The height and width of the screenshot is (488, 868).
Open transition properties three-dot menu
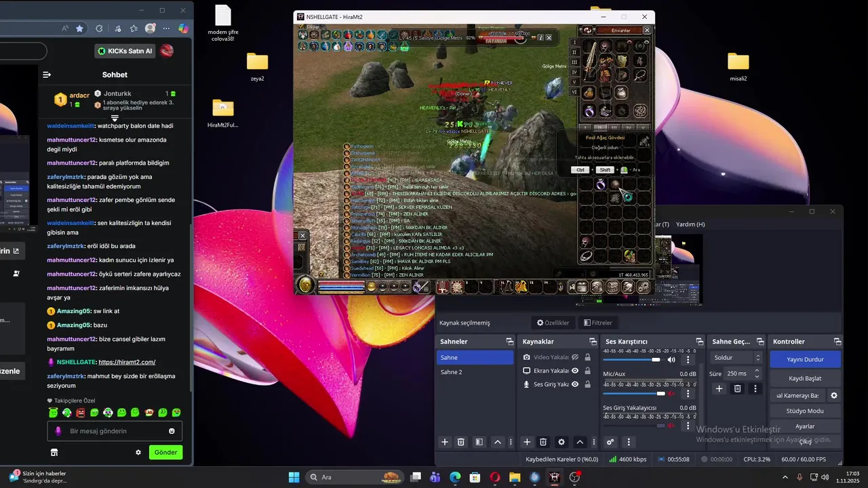pos(756,388)
